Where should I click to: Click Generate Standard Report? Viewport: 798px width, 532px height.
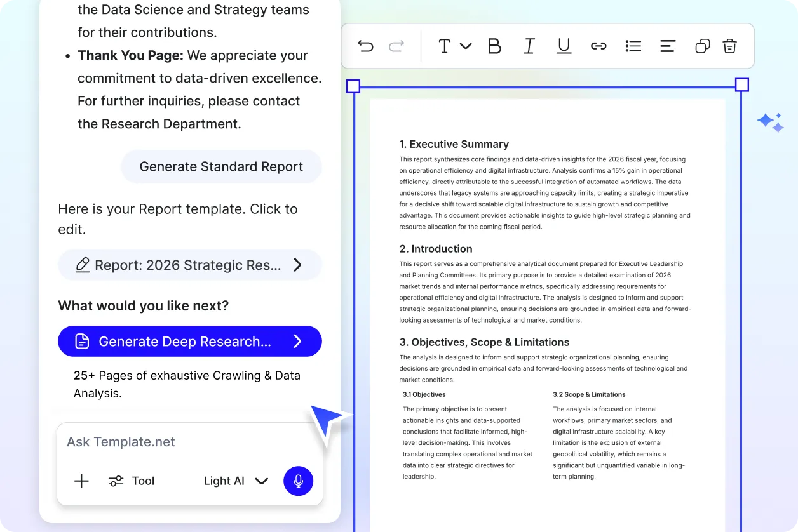tap(221, 166)
